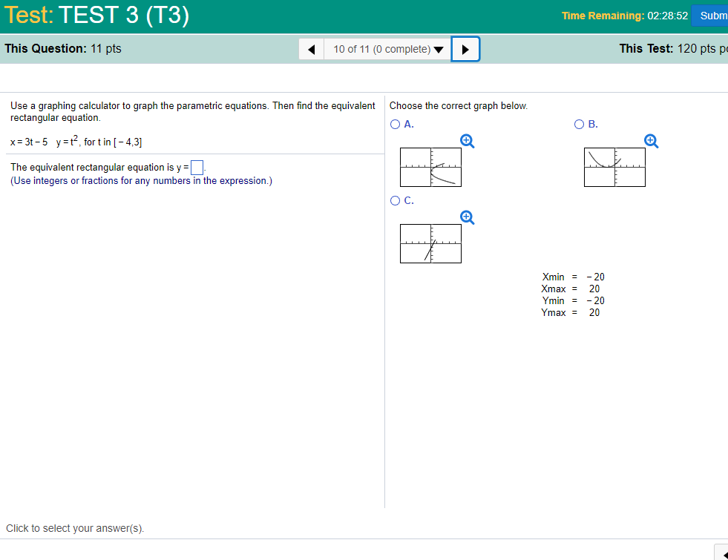Click the 'Xmax = 20' window setting
The width and height of the screenshot is (728, 560).
pos(571,289)
